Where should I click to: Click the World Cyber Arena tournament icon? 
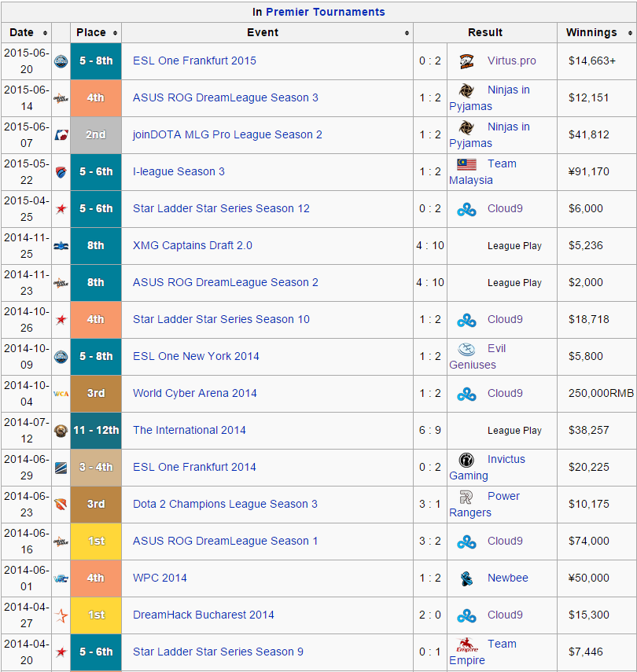[61, 394]
